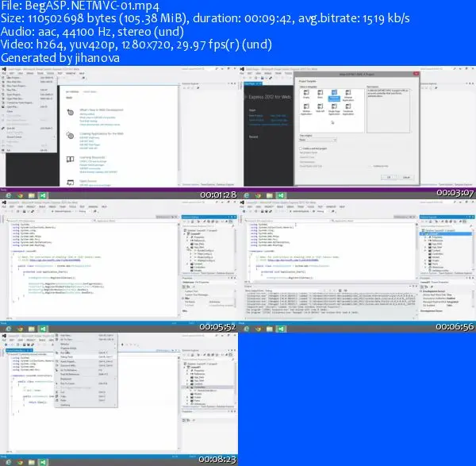
Task: Choose Cut in the 00:08:23 context menu
Action: click(86, 392)
